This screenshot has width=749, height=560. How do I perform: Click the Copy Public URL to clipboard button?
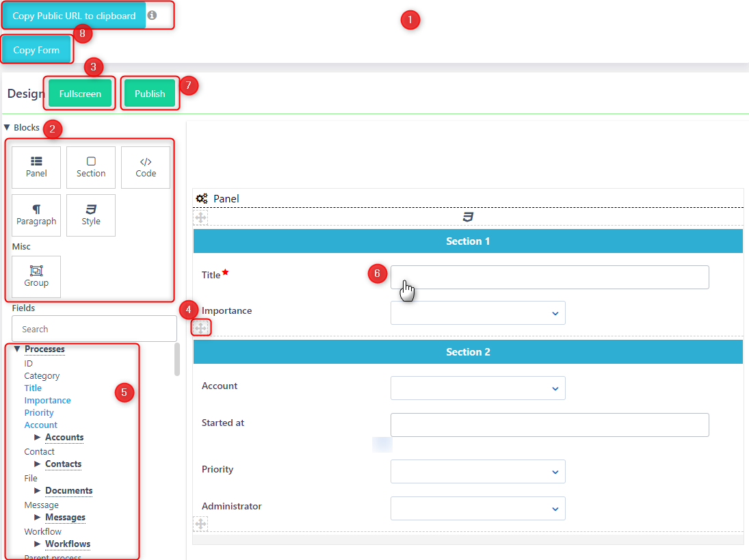point(74,16)
